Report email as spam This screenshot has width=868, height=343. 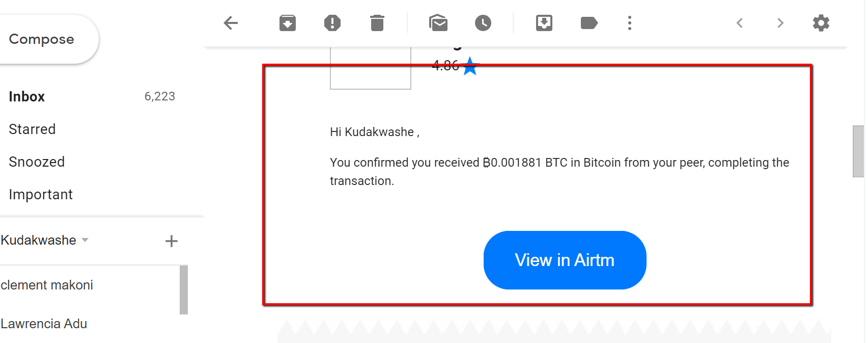332,23
